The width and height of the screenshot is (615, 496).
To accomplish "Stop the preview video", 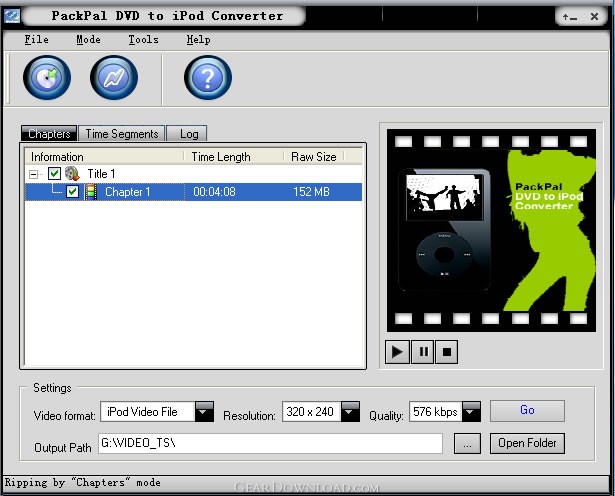I will point(446,352).
